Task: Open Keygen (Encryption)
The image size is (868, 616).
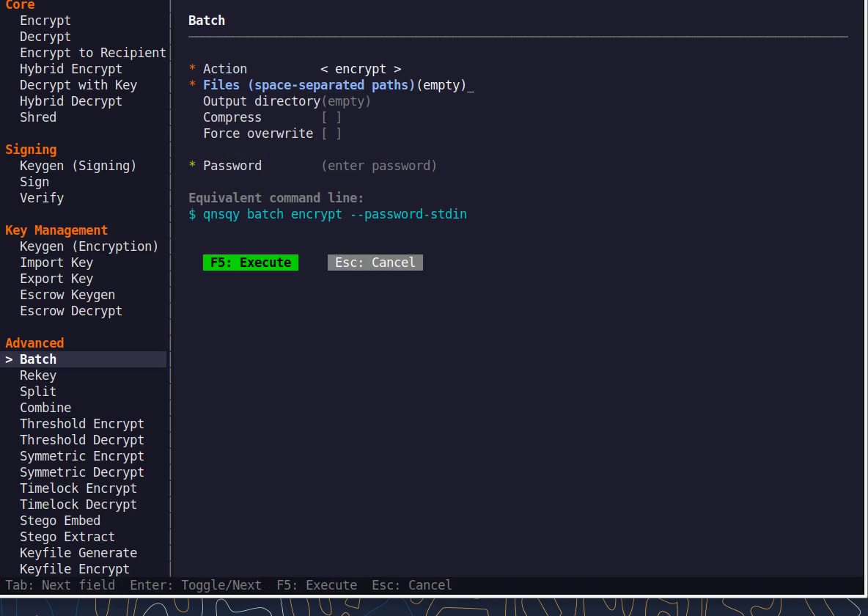Action: (x=89, y=246)
